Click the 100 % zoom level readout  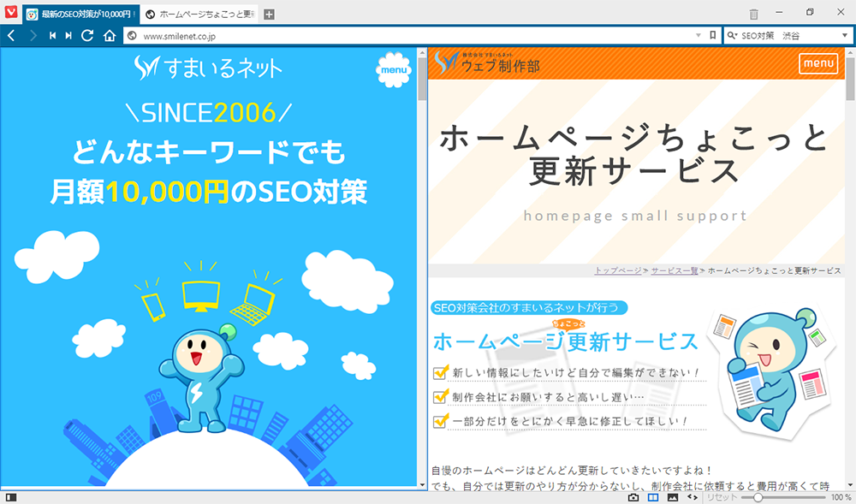coord(841,497)
